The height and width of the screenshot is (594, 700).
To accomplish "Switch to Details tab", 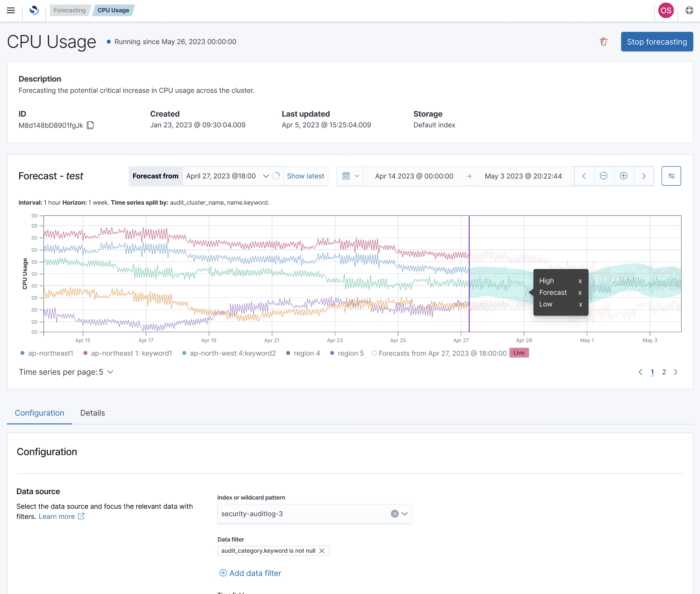I will point(93,412).
